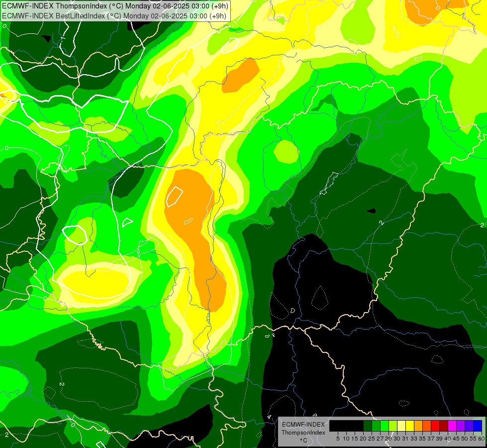The height and width of the screenshot is (448, 487).
Task: Pick the medium green 25–27 legend swatch
Action: 376,426
